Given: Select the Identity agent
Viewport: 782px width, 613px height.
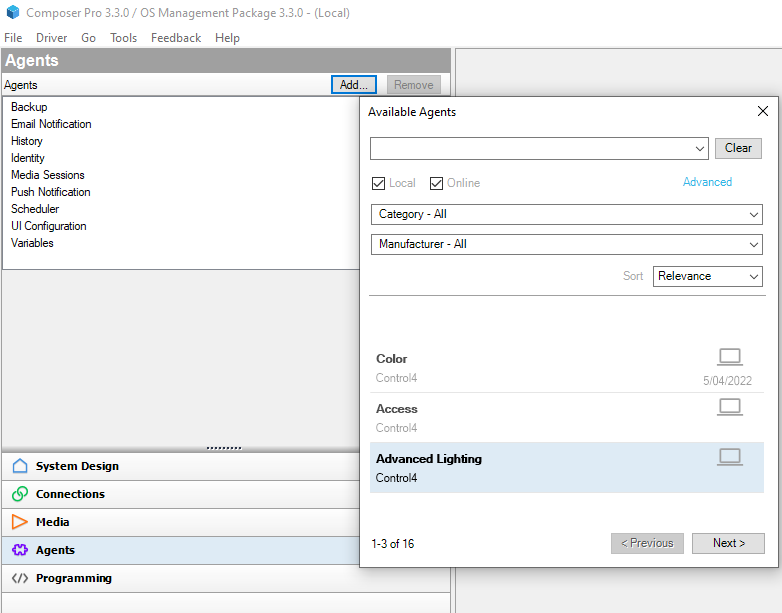Looking at the screenshot, I should [x=27, y=158].
